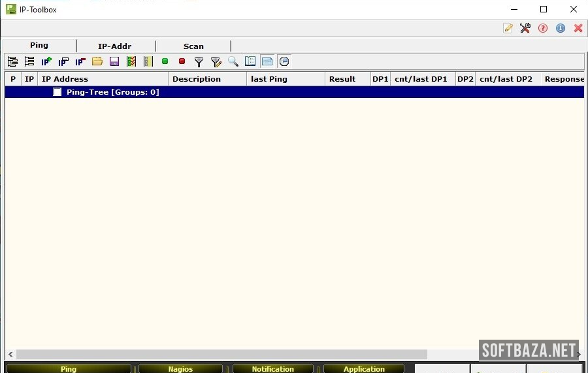
Task: Collapse the tree using the second toolbar icon
Action: [x=29, y=61]
